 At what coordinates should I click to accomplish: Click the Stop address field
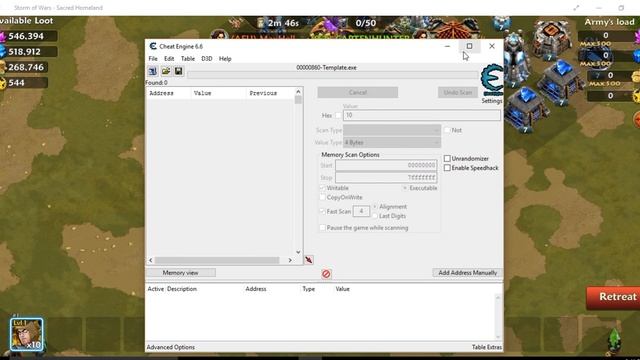(386, 178)
